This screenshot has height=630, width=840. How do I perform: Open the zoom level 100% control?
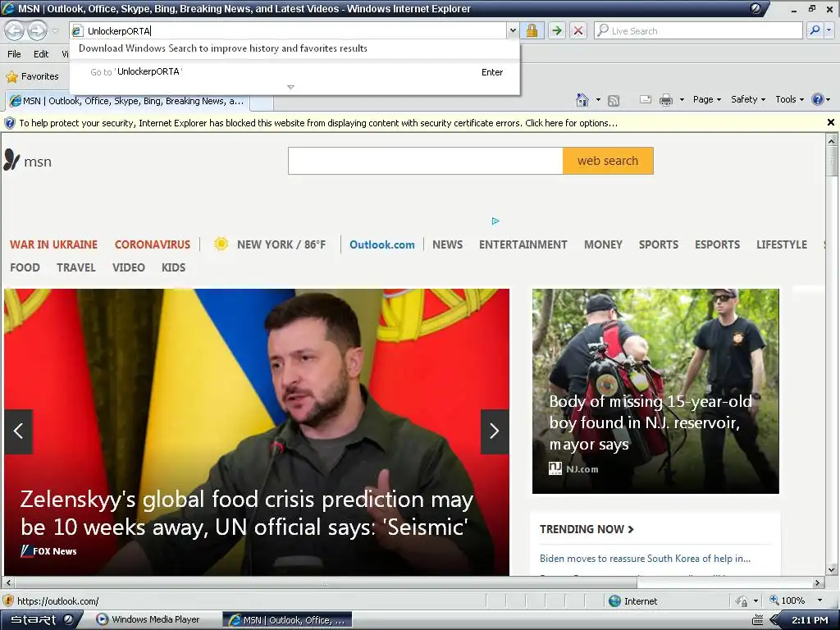coord(787,600)
